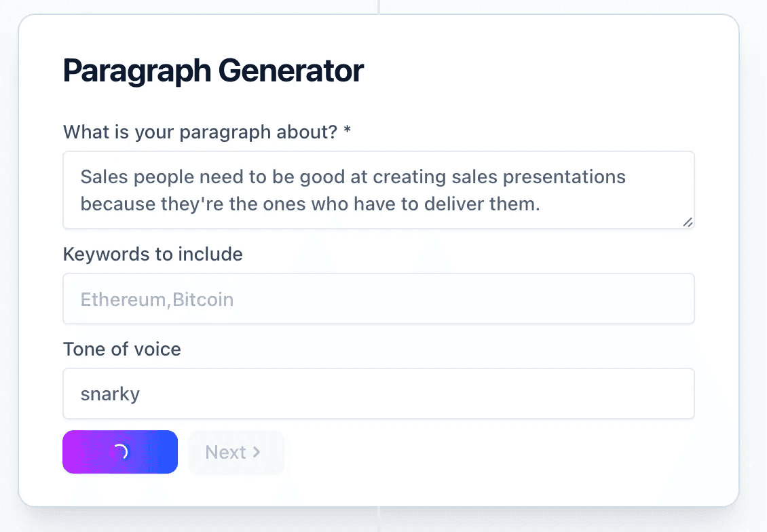The height and width of the screenshot is (532, 767).
Task: Click the textarea resize handle
Action: tap(687, 221)
